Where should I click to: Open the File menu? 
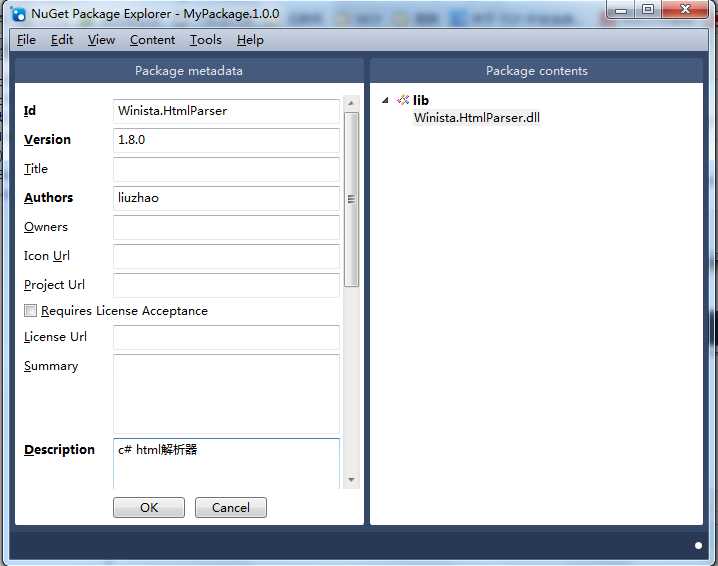[x=26, y=40]
